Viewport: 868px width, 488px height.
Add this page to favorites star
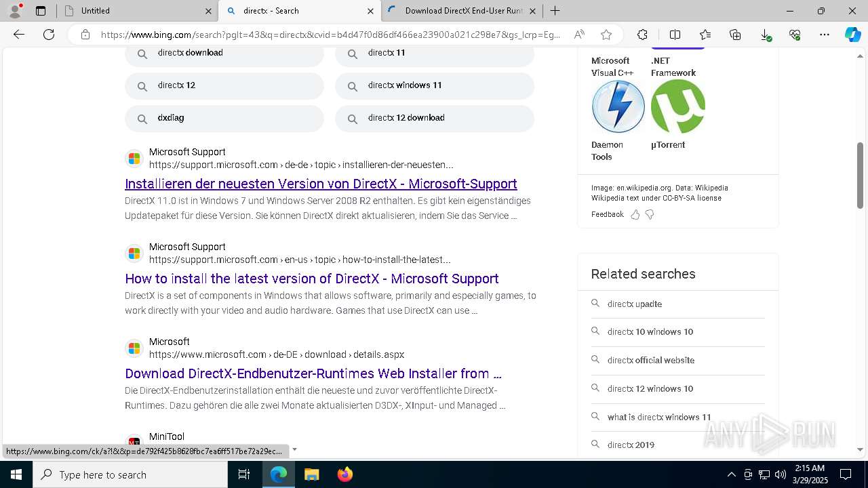(606, 35)
